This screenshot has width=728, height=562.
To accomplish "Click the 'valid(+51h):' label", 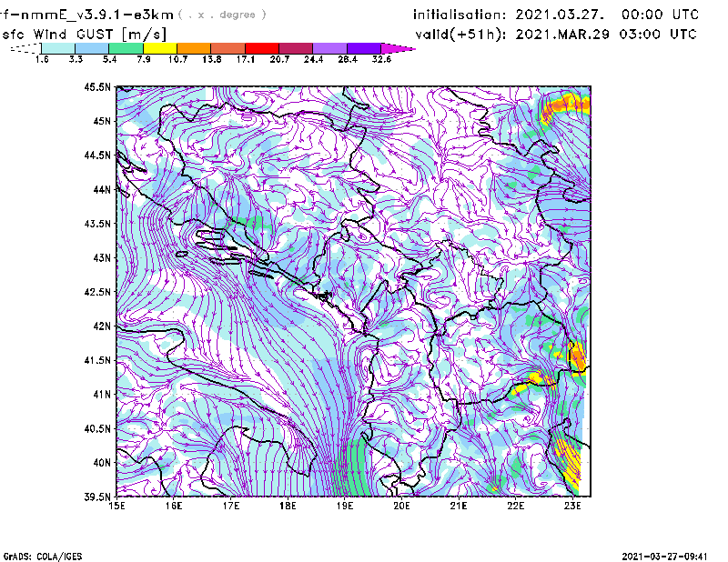I will point(461,35).
